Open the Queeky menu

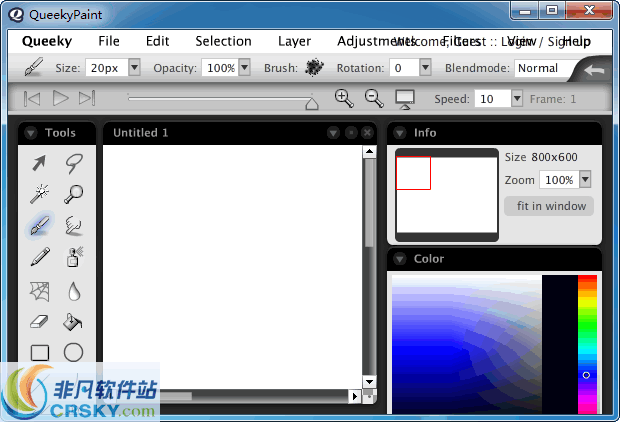point(47,41)
